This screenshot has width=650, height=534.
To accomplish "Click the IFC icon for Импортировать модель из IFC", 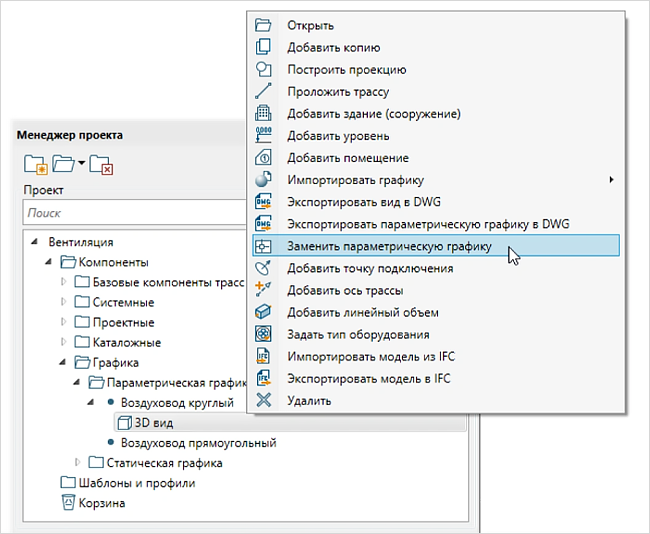I will [264, 356].
